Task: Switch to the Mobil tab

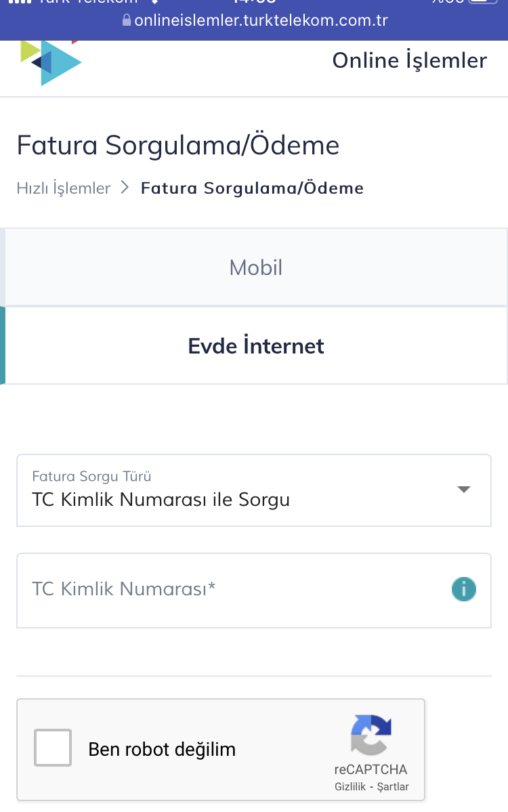Action: (x=256, y=268)
